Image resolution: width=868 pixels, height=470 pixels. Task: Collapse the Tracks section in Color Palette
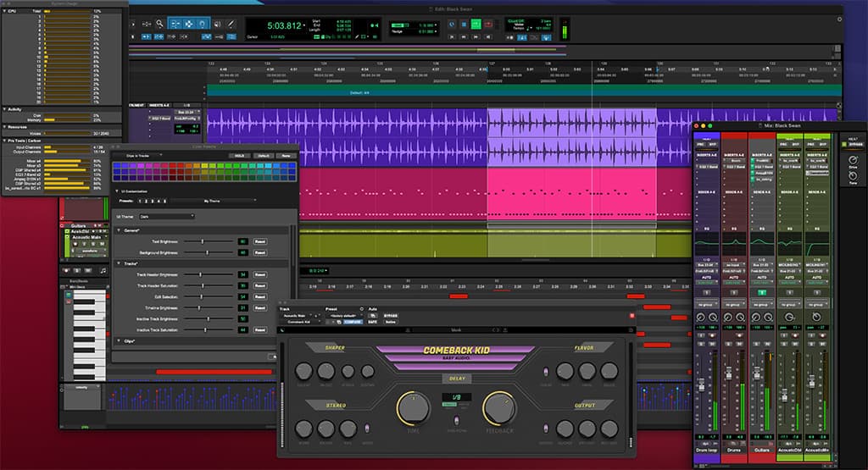coord(119,263)
